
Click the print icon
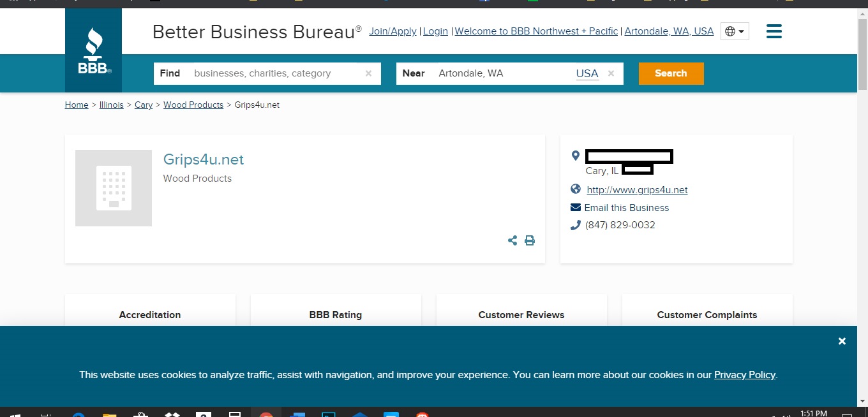530,240
